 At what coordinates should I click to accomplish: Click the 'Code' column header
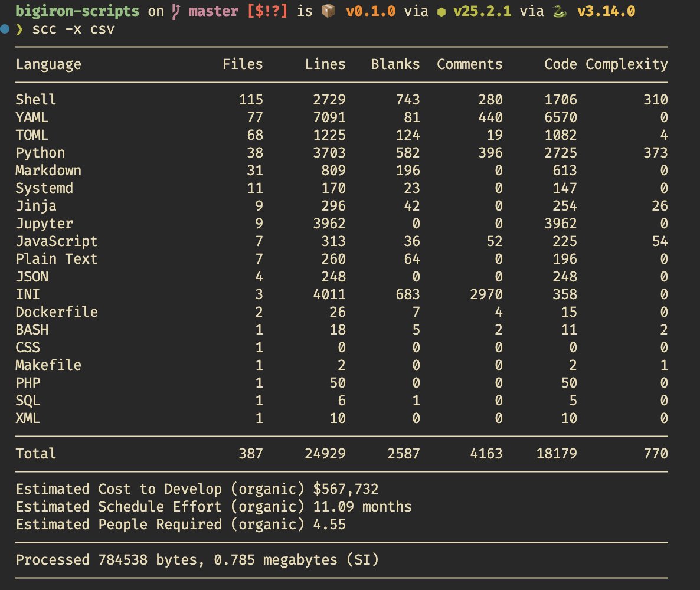coord(560,64)
